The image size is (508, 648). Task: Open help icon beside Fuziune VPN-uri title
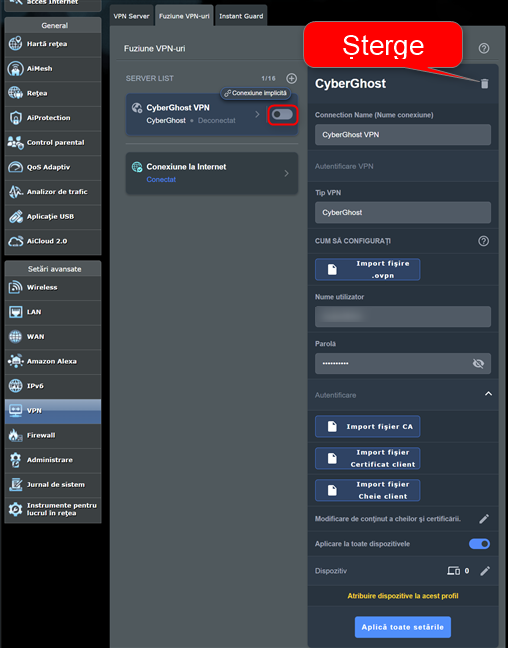[484, 48]
